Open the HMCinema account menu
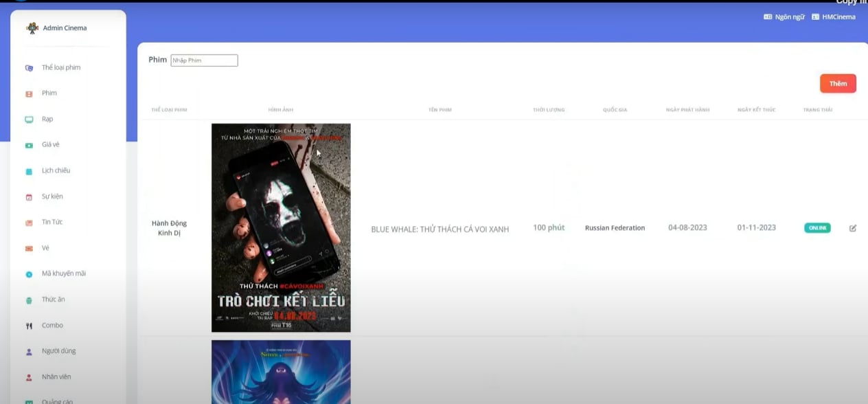This screenshot has width=868, height=404. pos(833,16)
